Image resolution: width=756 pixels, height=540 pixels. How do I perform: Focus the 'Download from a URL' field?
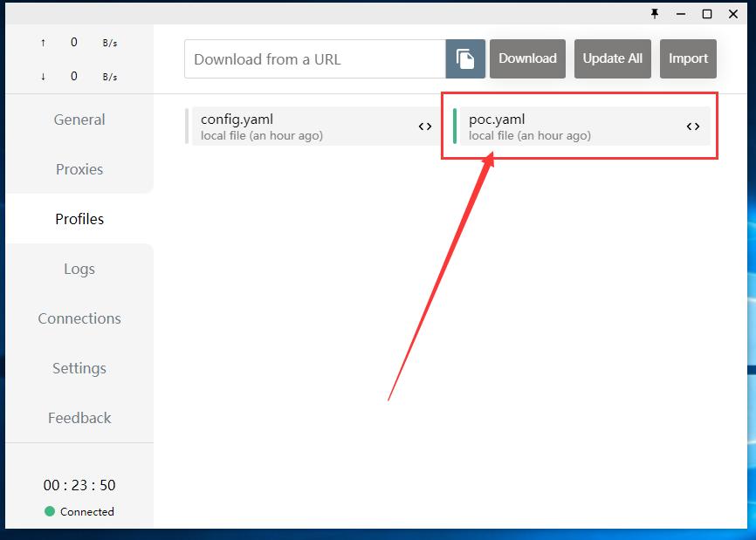coord(314,59)
